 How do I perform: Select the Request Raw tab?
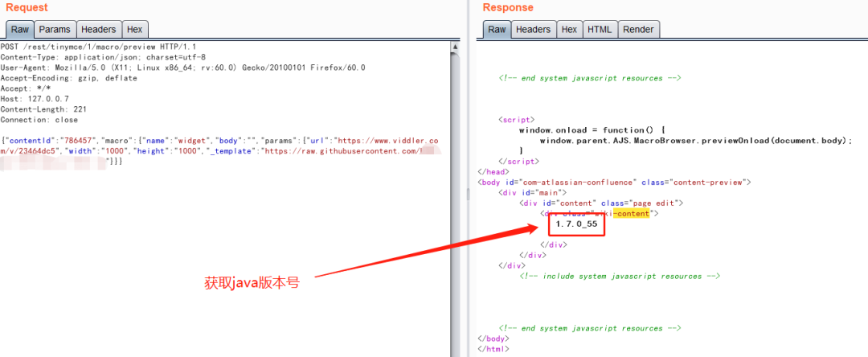20,29
